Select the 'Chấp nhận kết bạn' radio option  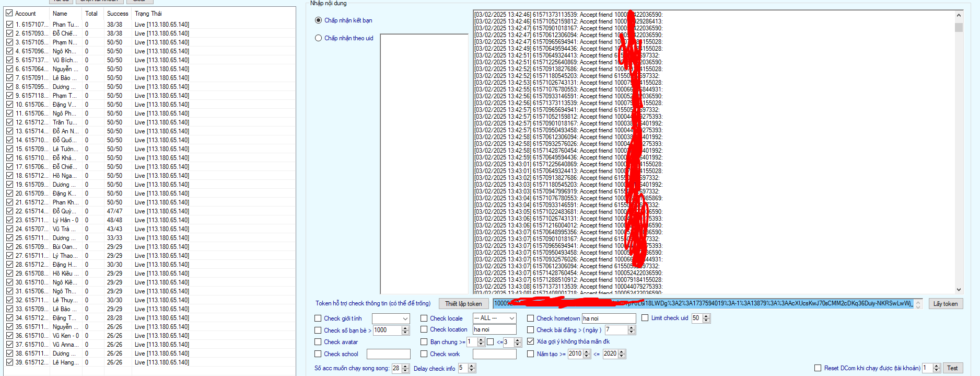(x=318, y=20)
